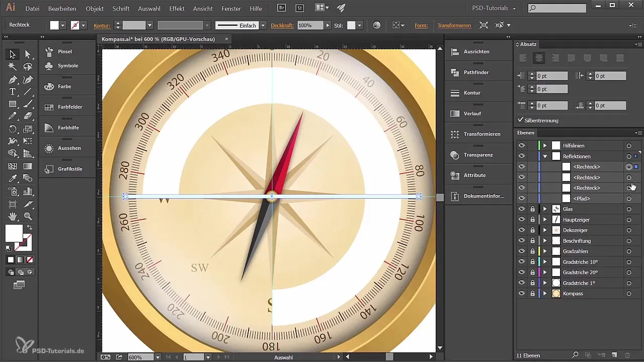Screen dimensions: 644x362
Task: Select the Artboard tool
Action: (13, 204)
